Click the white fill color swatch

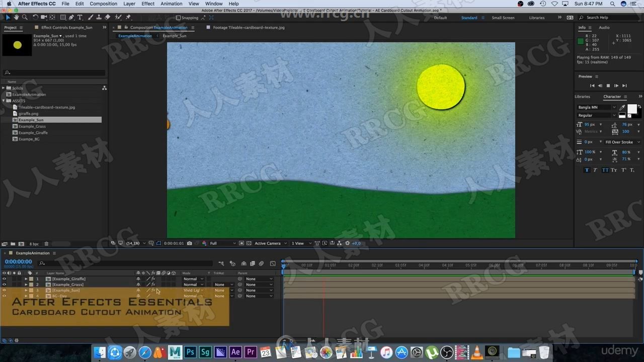632,109
